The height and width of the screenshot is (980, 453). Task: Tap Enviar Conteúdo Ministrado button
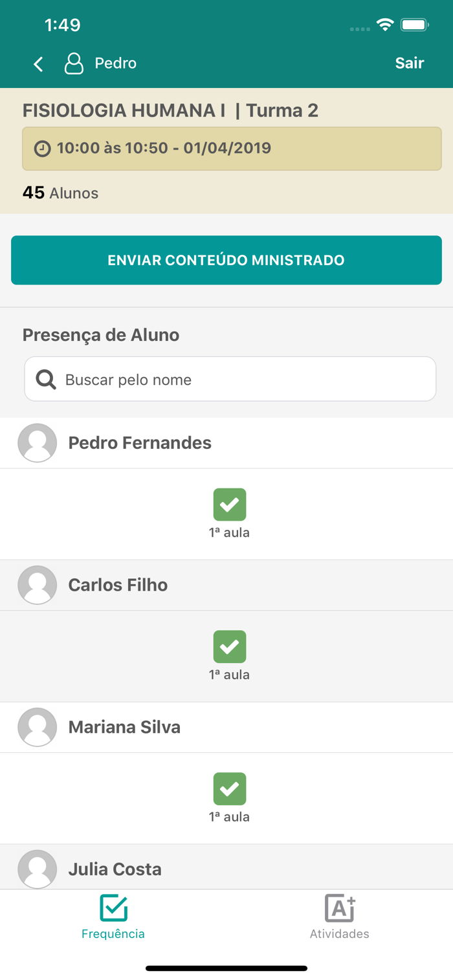click(226, 260)
